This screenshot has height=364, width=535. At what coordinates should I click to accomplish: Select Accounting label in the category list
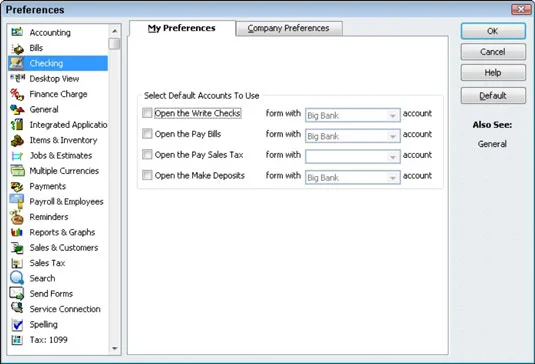pyautogui.click(x=50, y=32)
